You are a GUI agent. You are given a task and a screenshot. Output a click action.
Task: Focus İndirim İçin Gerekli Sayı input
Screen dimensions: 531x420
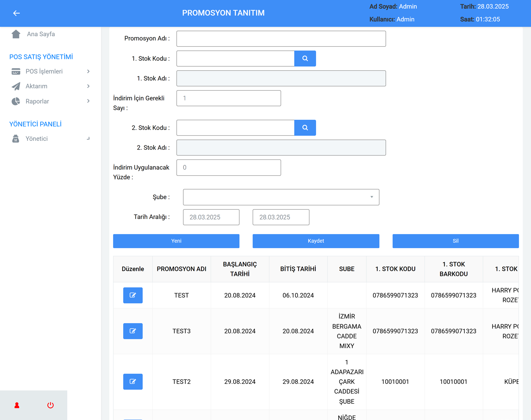tap(229, 98)
